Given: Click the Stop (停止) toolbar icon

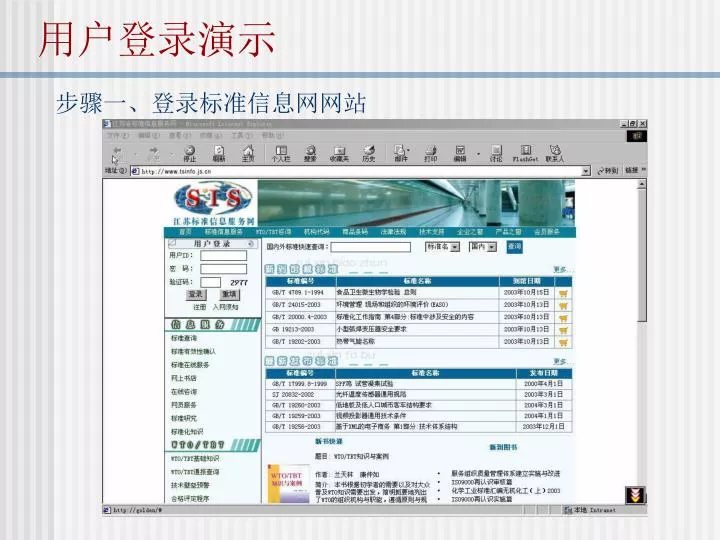Looking at the screenshot, I should point(189,153).
